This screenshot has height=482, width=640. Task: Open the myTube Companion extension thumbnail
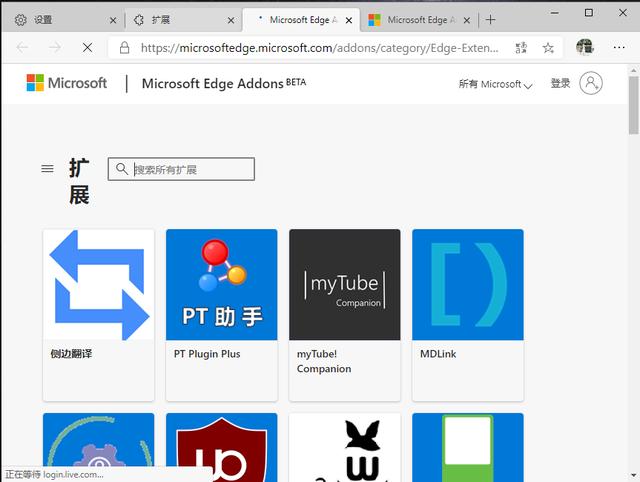(x=345, y=284)
